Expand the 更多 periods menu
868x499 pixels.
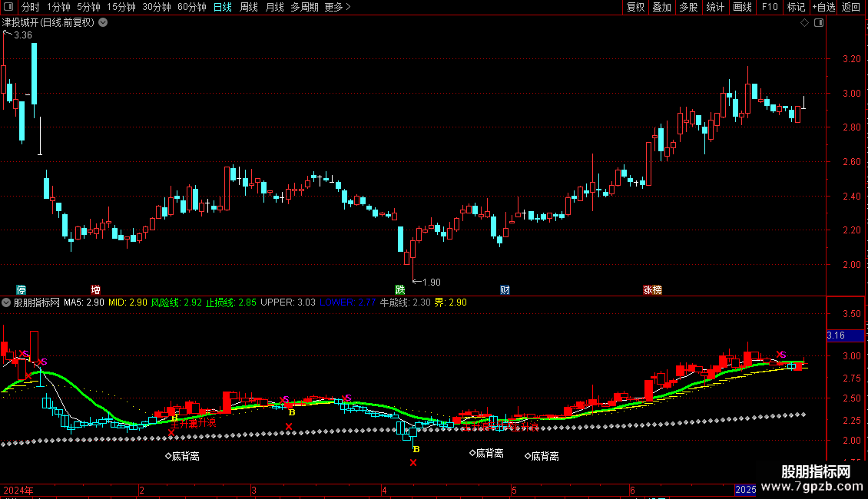[338, 7]
